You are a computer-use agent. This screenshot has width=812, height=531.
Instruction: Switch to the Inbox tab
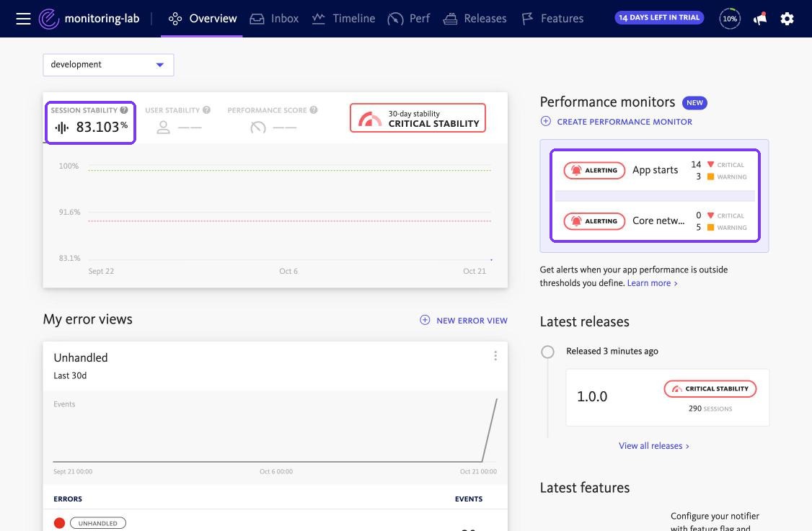point(274,19)
